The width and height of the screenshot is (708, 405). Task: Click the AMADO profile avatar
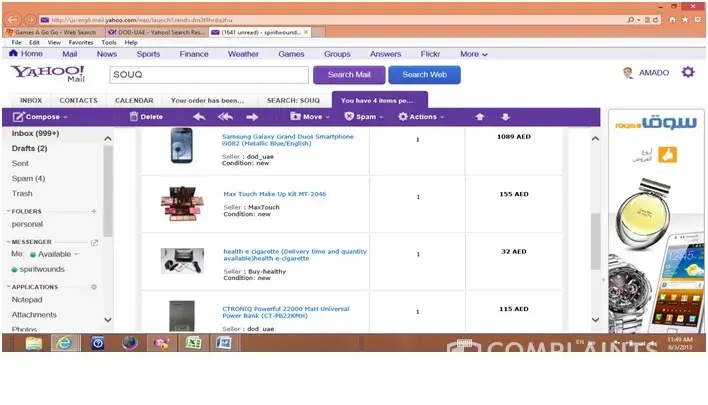[628, 73]
